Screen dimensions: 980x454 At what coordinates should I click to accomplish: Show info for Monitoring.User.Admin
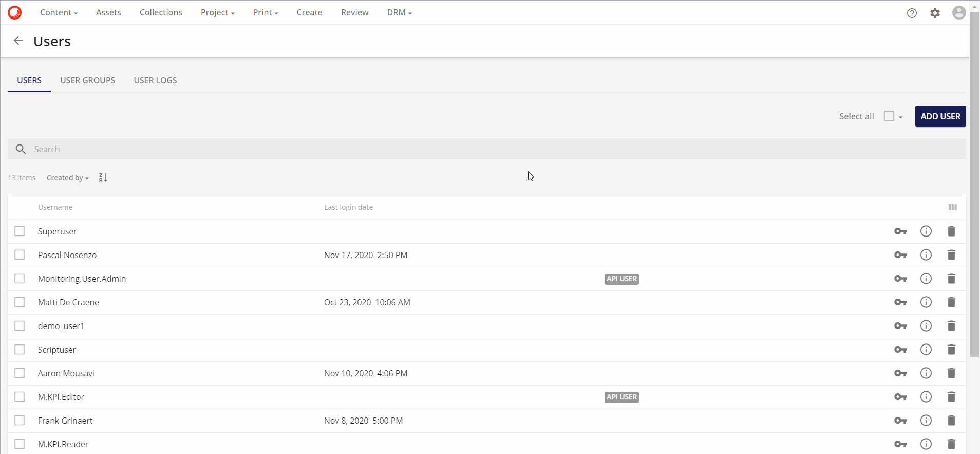coord(926,279)
